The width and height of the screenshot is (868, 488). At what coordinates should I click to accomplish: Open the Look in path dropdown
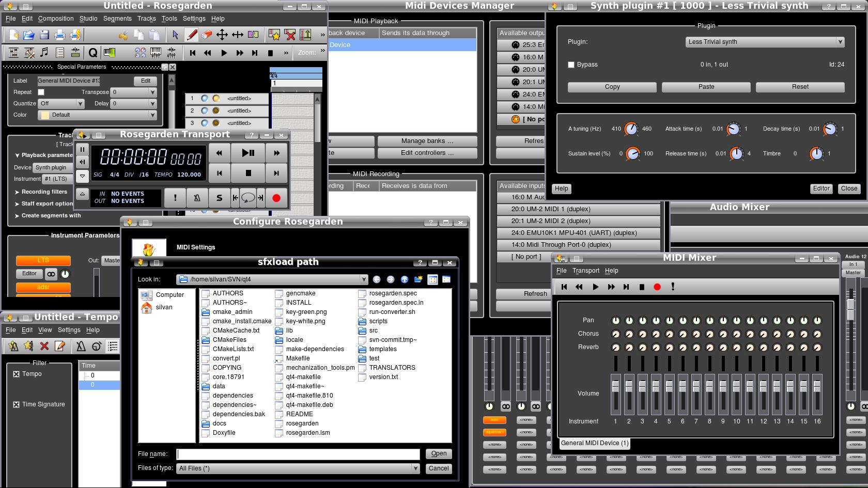point(272,279)
